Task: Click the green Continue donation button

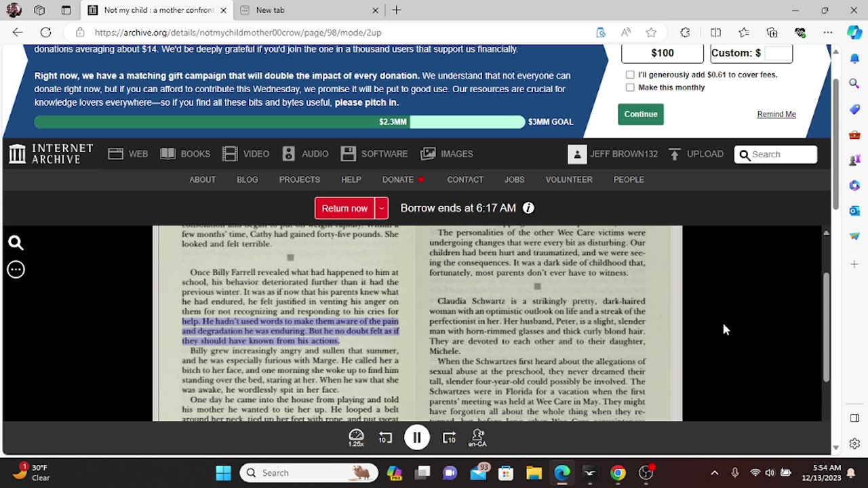Action: coord(641,114)
